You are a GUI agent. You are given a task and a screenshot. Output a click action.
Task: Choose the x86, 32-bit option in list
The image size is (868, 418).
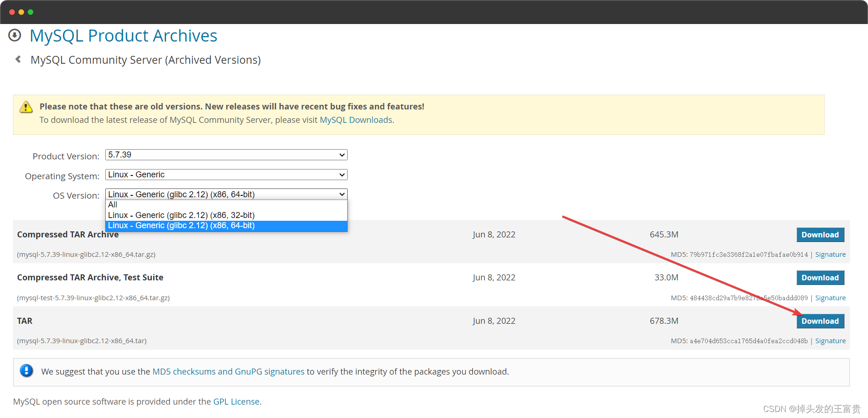coord(226,215)
